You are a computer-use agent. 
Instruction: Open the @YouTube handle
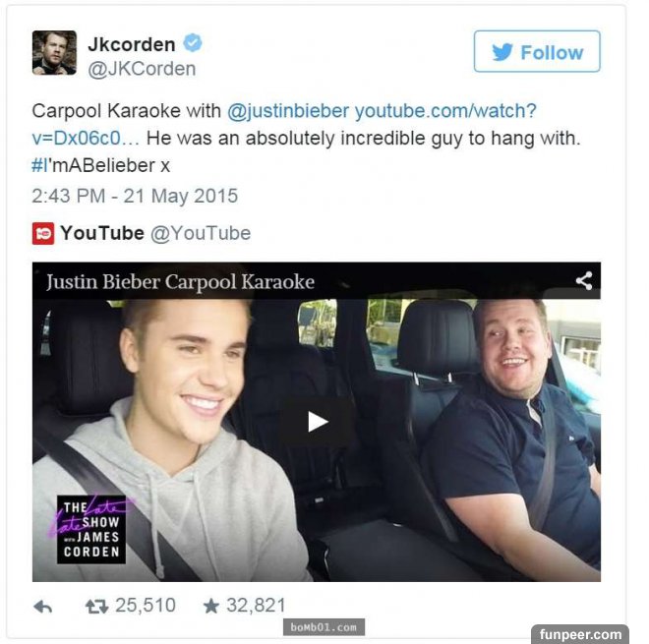201,233
